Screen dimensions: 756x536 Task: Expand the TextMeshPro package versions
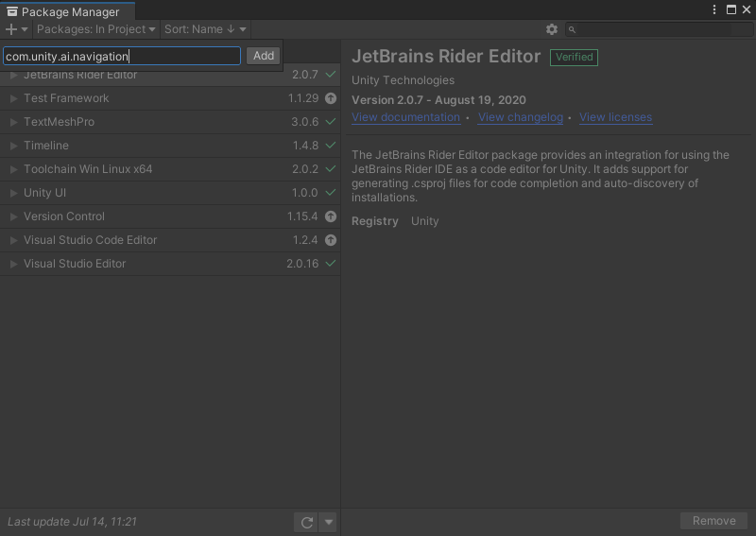(13, 122)
